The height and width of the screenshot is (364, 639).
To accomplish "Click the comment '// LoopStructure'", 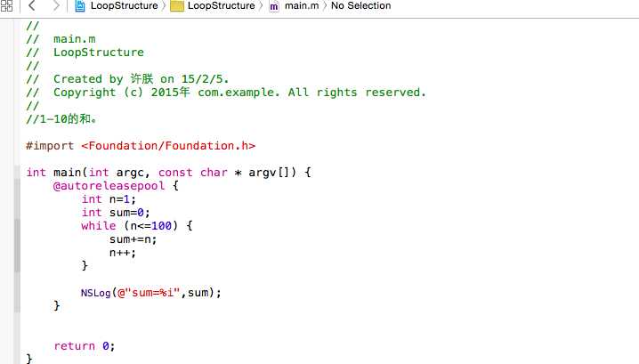I will point(85,53).
